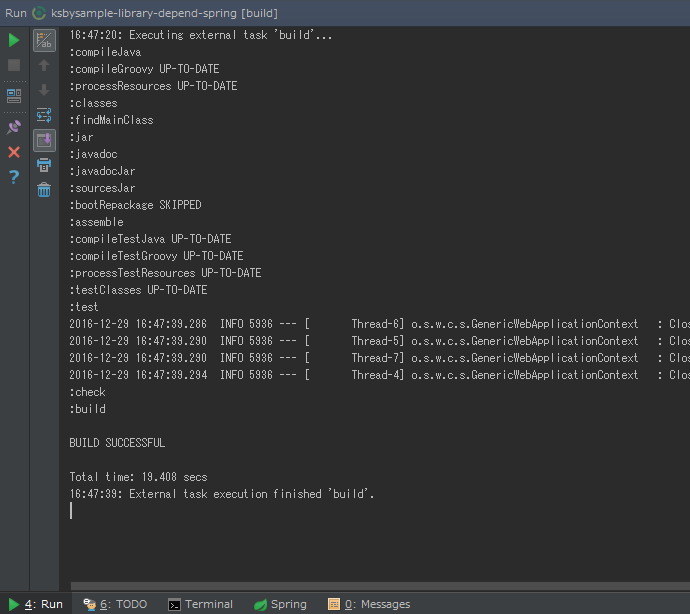Click the Thread-6 log line
The image size is (690, 614).
tap(379, 324)
